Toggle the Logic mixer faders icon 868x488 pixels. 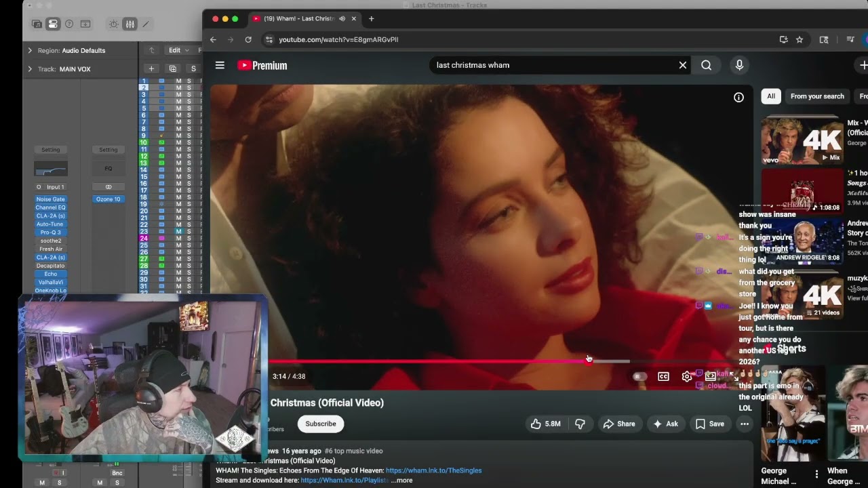(130, 24)
